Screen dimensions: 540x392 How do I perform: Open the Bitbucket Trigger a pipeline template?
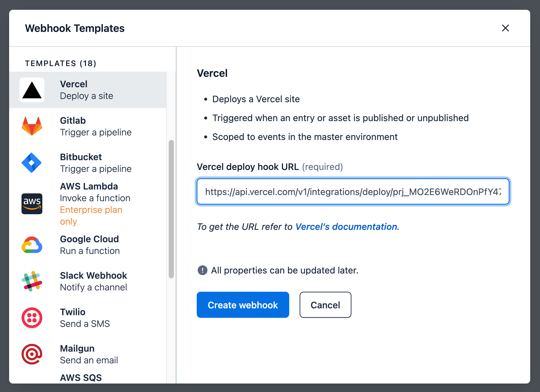point(88,163)
